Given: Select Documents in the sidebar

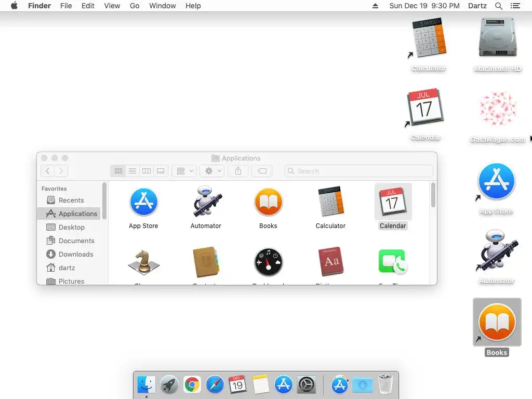Looking at the screenshot, I should point(70,241).
